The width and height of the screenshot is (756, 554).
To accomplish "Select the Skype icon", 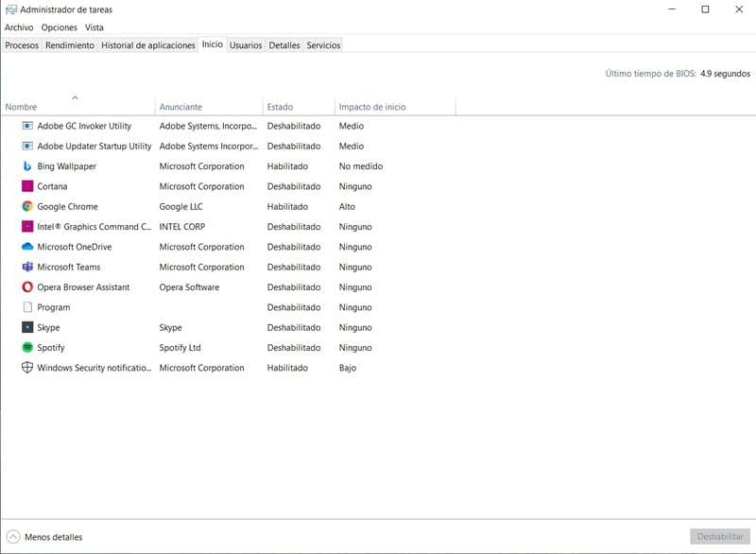I will pyautogui.click(x=27, y=327).
